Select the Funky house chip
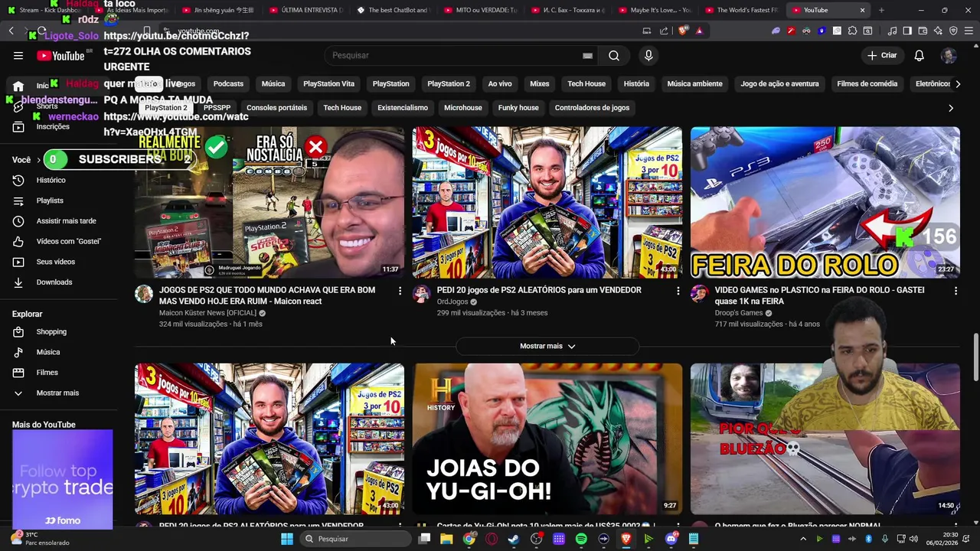Image resolution: width=980 pixels, height=551 pixels. (518, 108)
